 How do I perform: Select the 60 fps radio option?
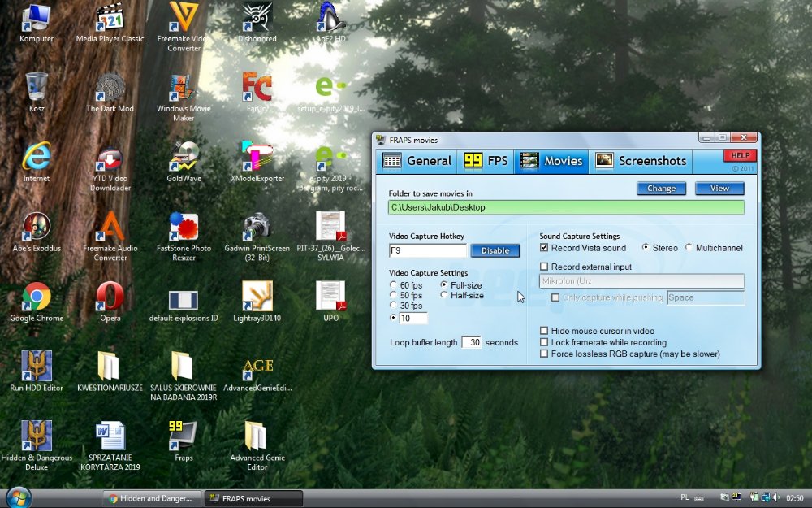pyautogui.click(x=394, y=285)
